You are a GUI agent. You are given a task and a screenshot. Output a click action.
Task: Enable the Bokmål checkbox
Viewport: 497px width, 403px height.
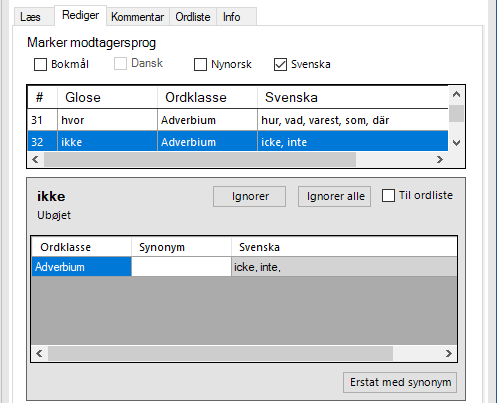pos(41,64)
